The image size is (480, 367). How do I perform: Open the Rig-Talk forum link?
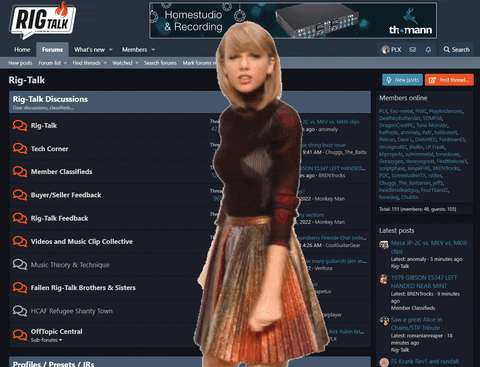[44, 126]
